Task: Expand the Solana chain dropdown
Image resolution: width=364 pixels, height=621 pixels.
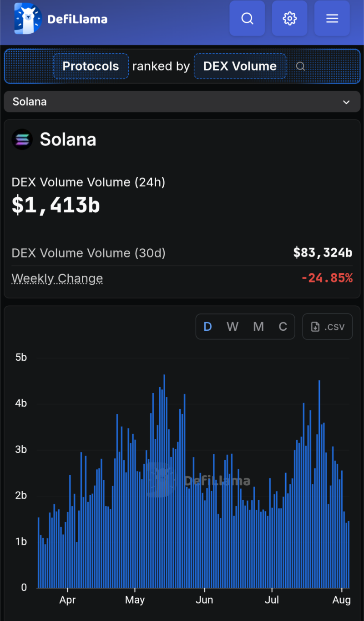Action: (182, 102)
